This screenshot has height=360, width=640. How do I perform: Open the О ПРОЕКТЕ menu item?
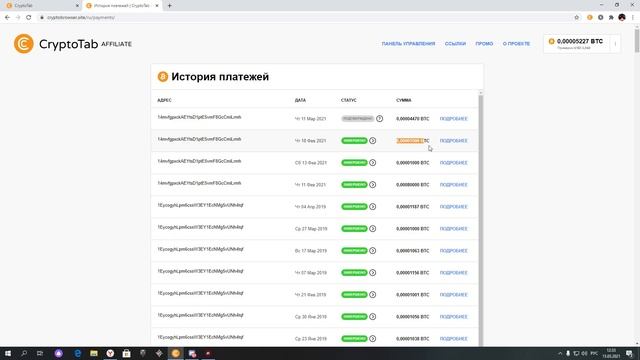[x=516, y=44]
